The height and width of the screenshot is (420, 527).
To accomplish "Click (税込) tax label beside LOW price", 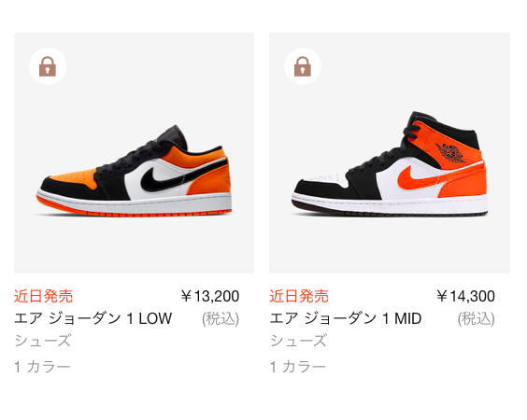I will (x=221, y=318).
